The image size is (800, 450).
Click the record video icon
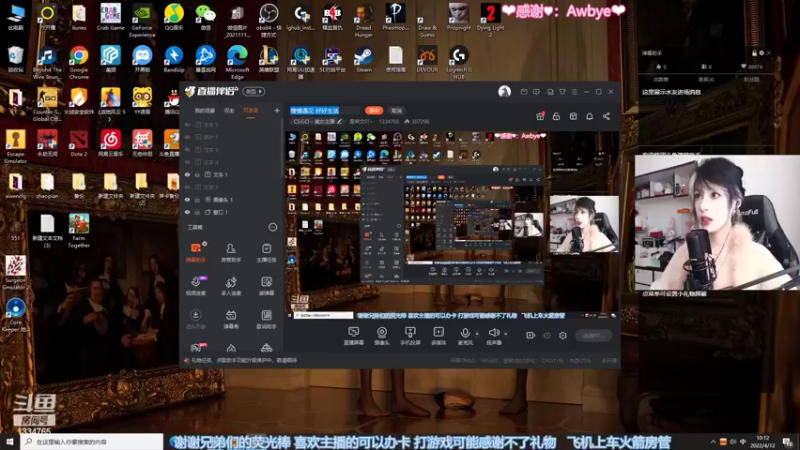pyautogui.click(x=530, y=335)
